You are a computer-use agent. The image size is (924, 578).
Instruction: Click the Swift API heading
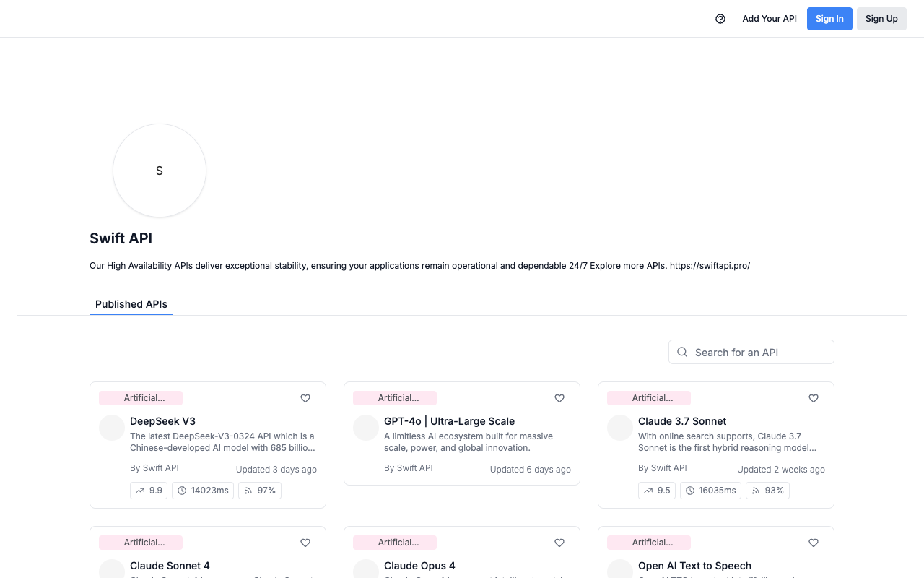click(x=121, y=238)
